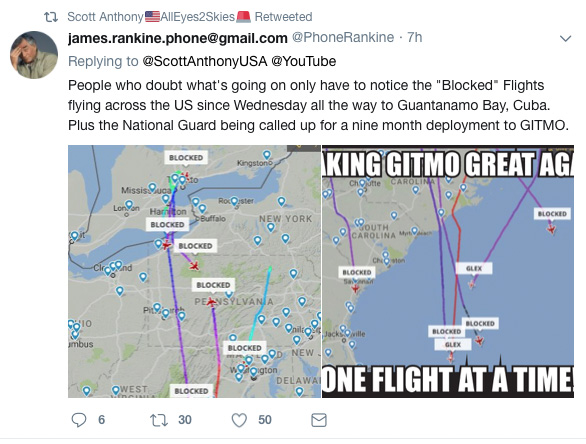Open the @PhoneRankine handle link
Viewport: 586px width, 444px height.
[343, 37]
